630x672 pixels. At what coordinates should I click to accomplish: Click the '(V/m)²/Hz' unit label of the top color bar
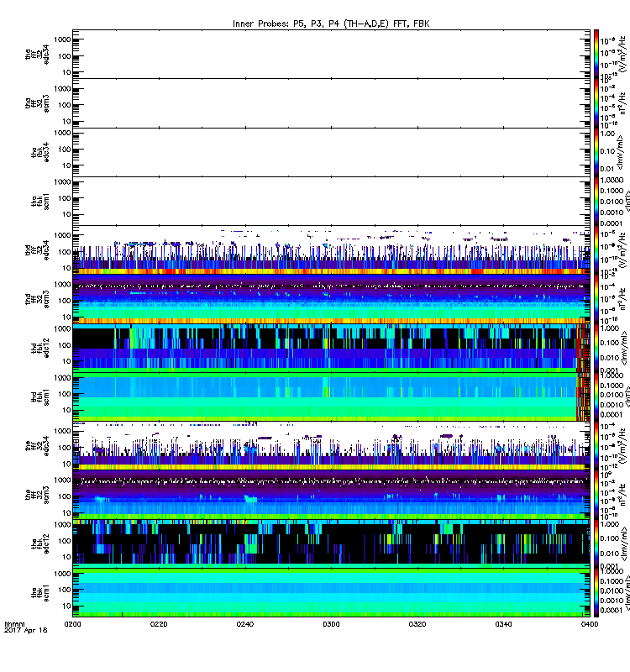[622, 54]
